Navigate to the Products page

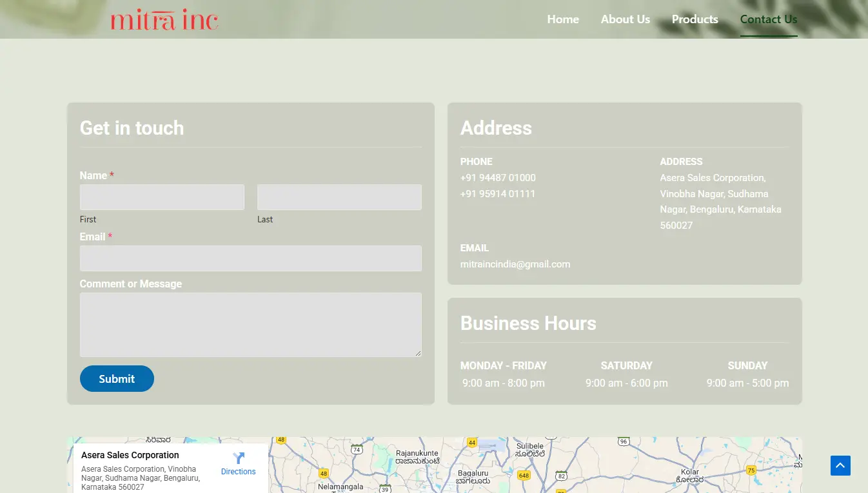click(695, 19)
